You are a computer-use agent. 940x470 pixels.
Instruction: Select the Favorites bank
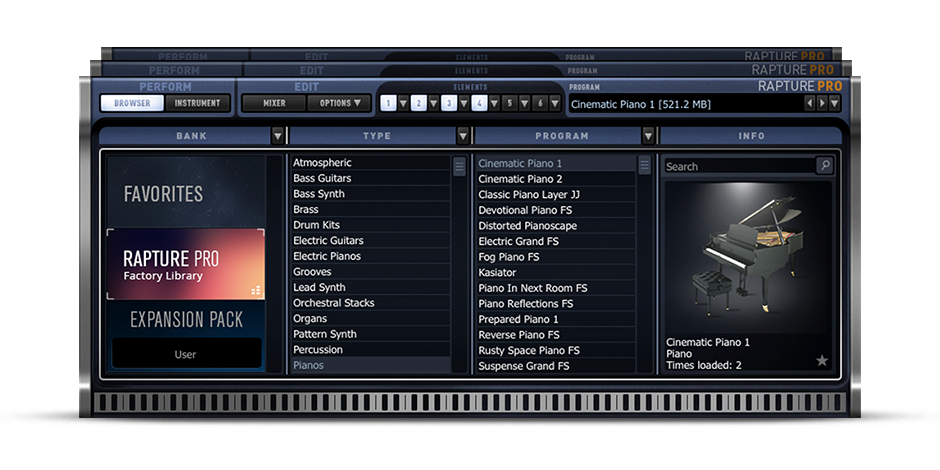coord(186,192)
